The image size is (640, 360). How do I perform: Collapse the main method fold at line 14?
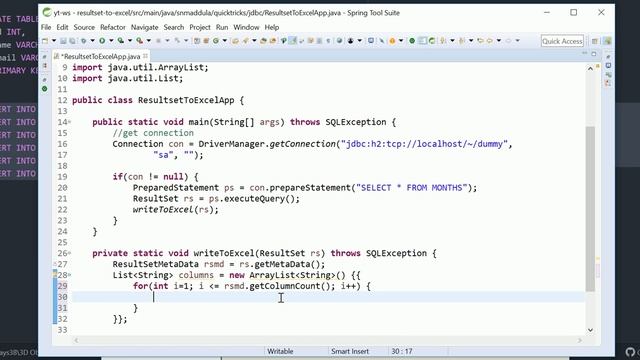click(x=69, y=122)
